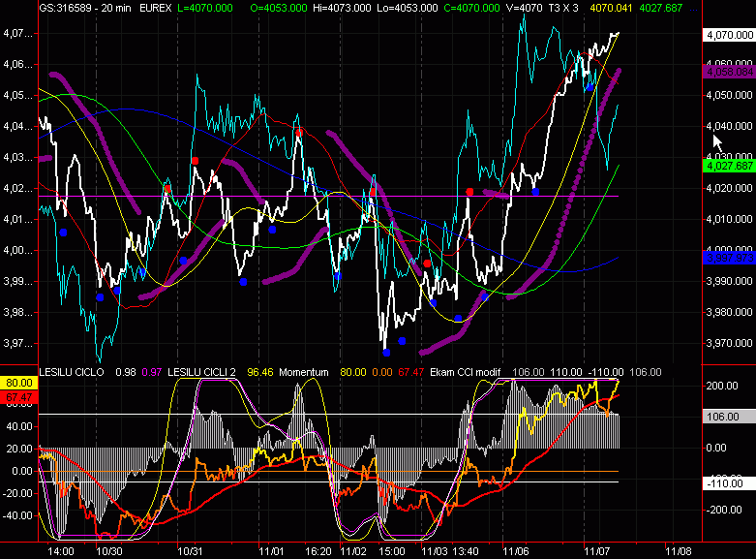
Task: Click the 13:40 time label on axis
Action: pyautogui.click(x=466, y=551)
